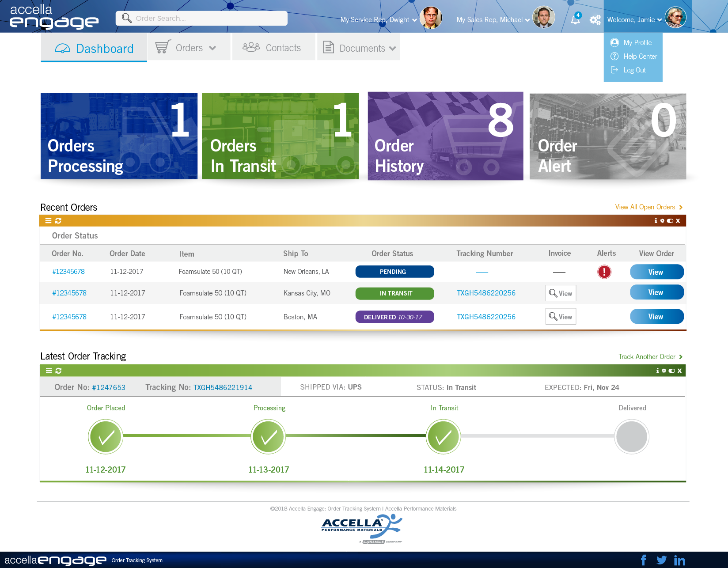The height and width of the screenshot is (568, 728).
Task: Click Michael's sales rep avatar
Action: 544,17
